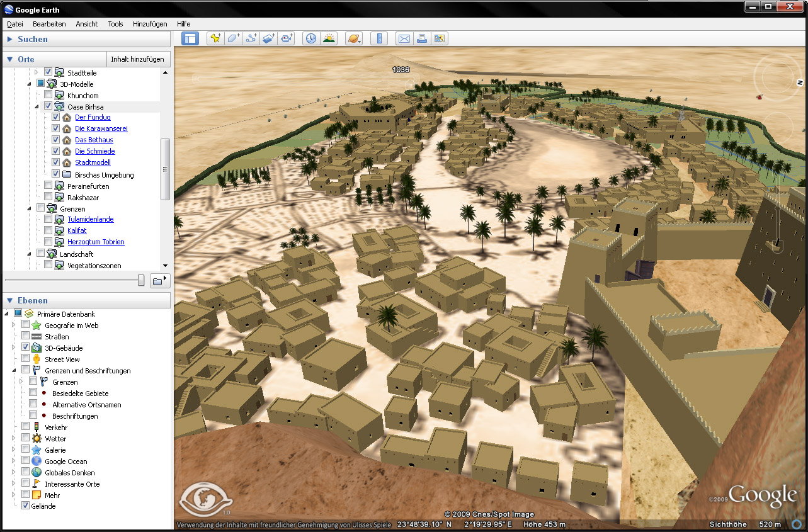
Task: Expand the Grenzen sublayer under Beschriftungen
Action: pos(21,382)
